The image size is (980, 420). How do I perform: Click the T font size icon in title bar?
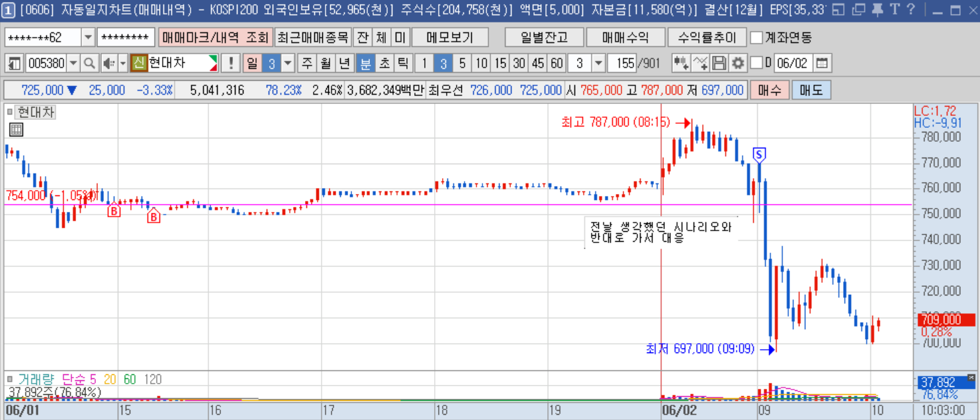click(x=895, y=10)
